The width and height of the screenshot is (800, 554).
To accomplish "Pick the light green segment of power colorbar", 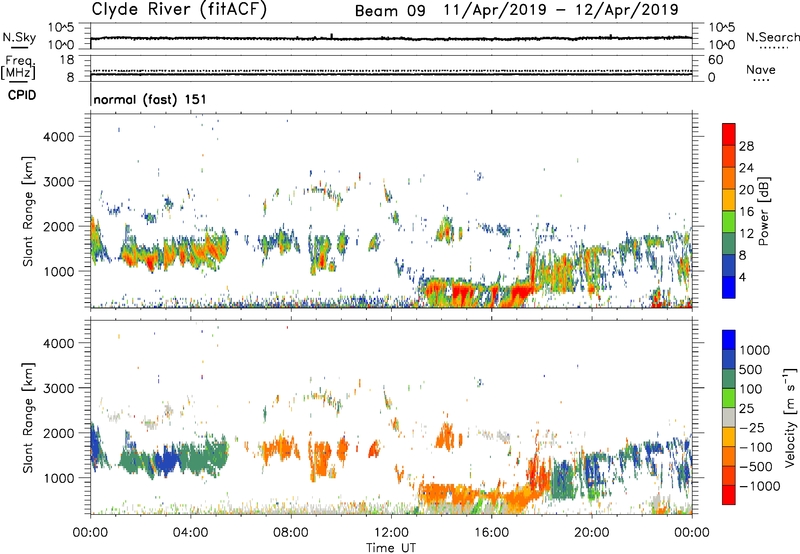I will pyautogui.click(x=729, y=221).
